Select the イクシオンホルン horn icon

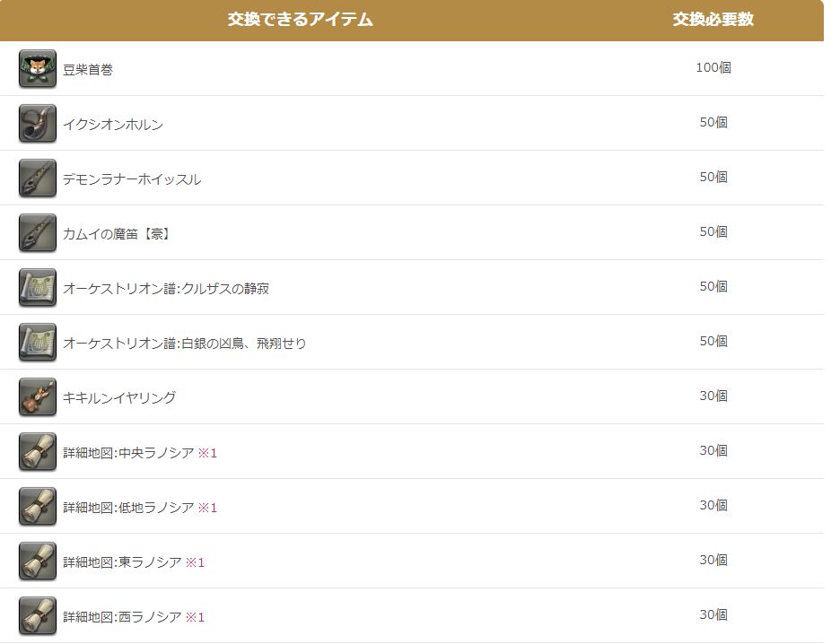click(34, 122)
